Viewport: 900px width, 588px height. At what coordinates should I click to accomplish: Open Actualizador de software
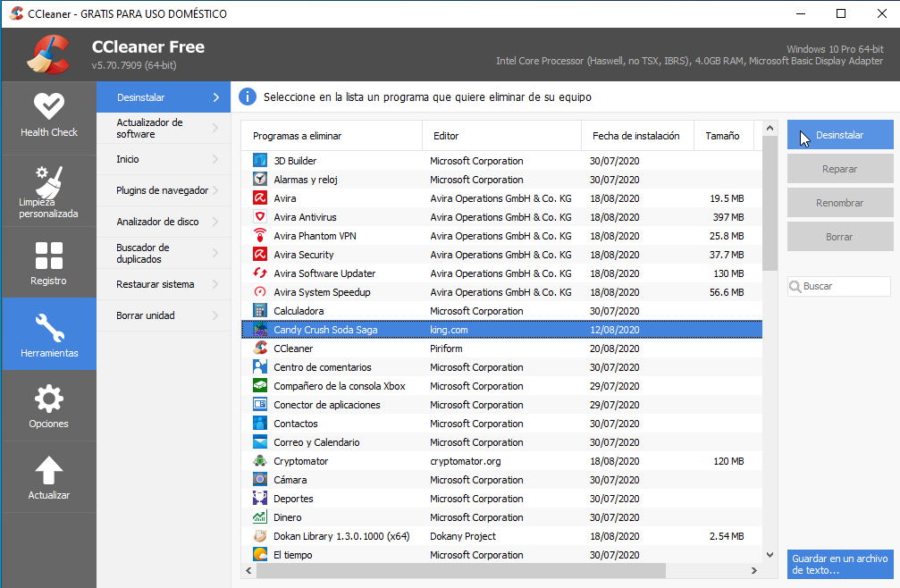click(164, 128)
